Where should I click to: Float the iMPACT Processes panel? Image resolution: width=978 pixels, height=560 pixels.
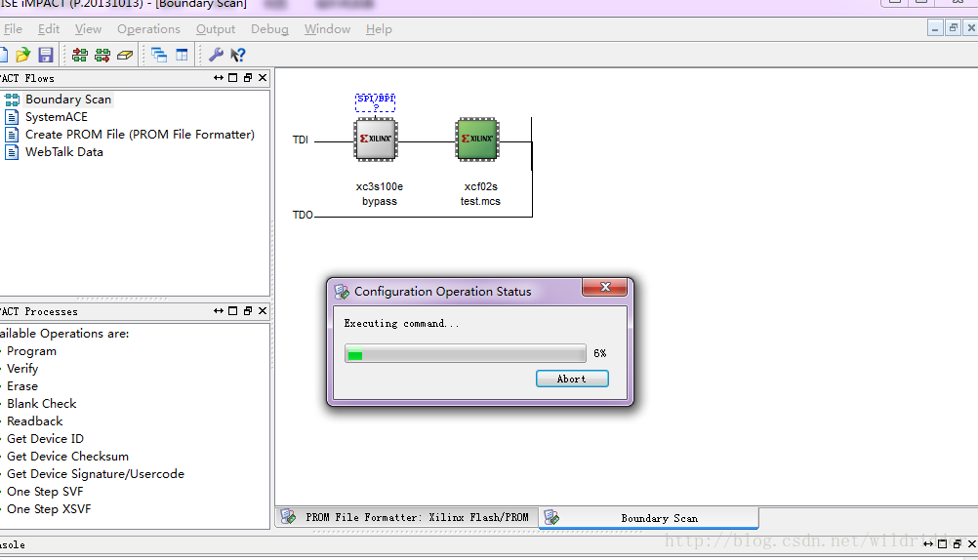(248, 310)
